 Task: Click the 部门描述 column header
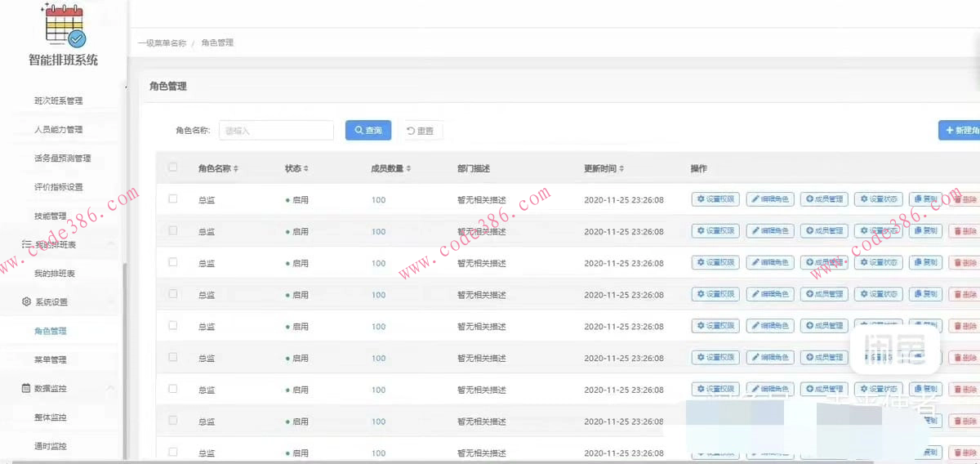[474, 169]
